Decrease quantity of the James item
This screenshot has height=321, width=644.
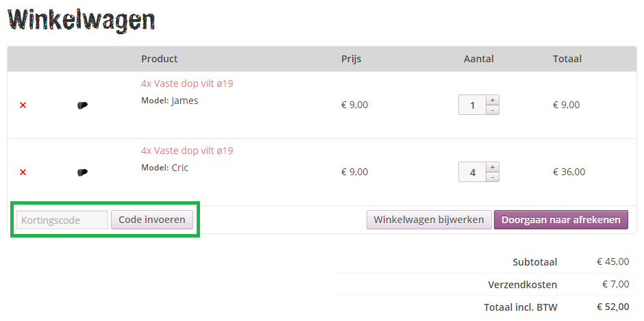(x=493, y=110)
